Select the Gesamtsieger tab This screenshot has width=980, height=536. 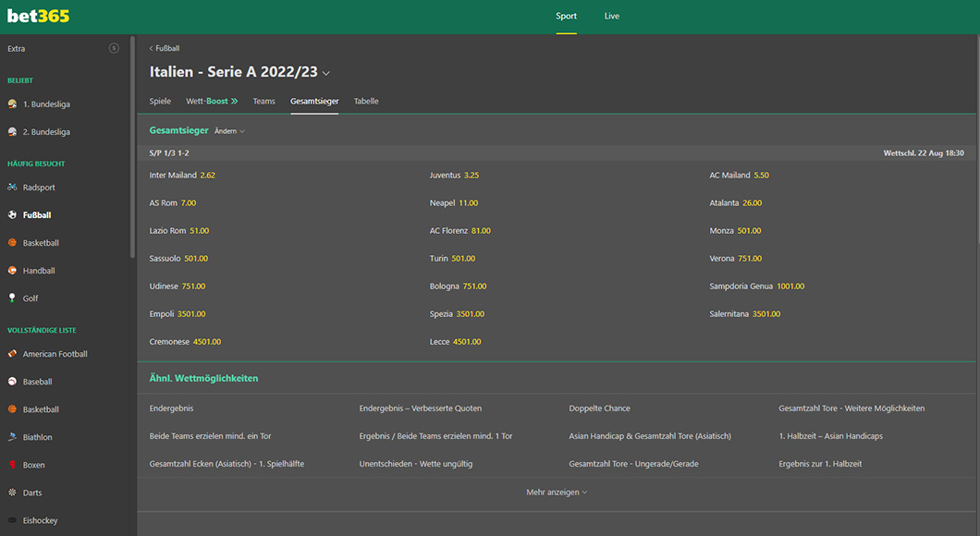314,102
